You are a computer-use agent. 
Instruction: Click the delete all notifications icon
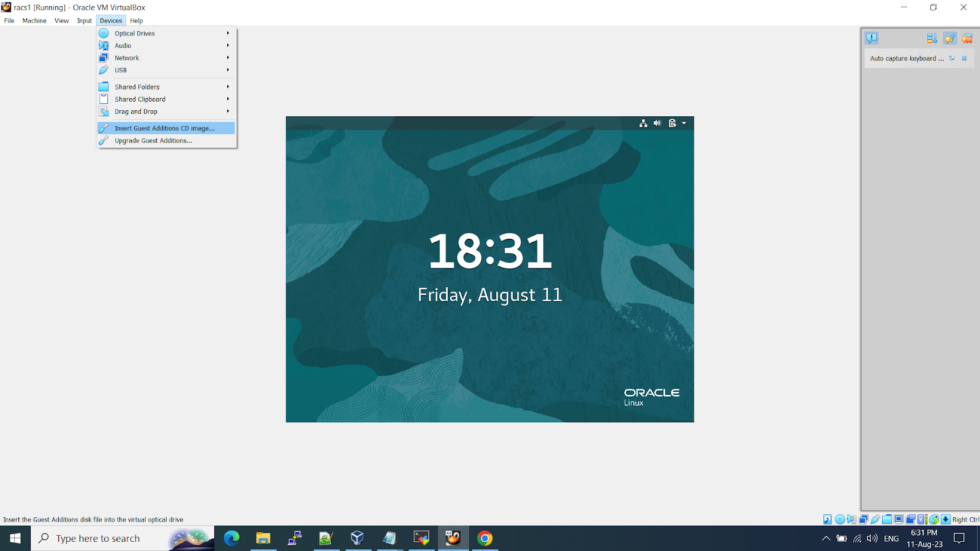click(967, 38)
